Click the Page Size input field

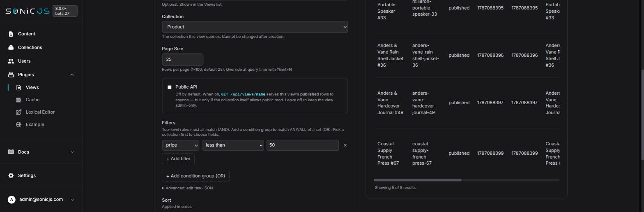pyautogui.click(x=182, y=59)
